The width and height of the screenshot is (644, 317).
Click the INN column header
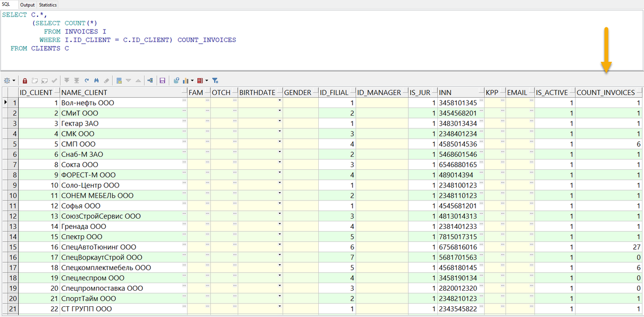tap(460, 92)
